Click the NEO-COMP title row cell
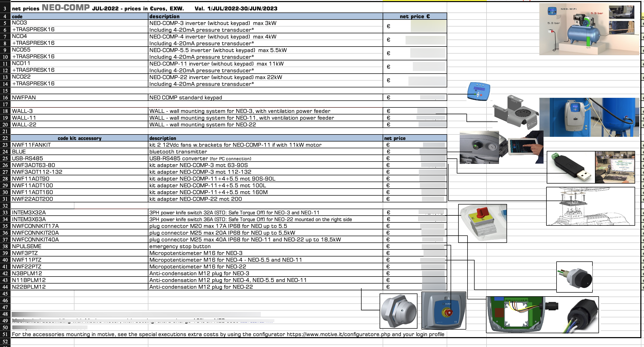Viewport: 644px width, 347px height. pyautogui.click(x=144, y=8)
